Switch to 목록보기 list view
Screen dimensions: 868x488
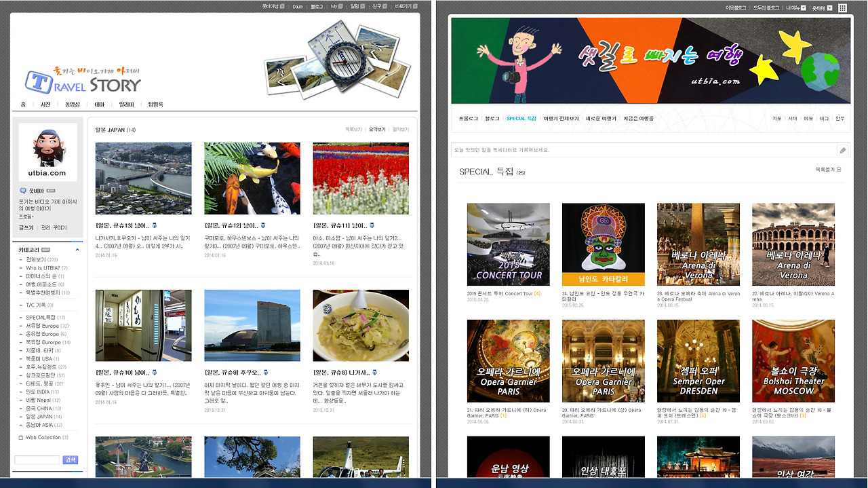354,129
